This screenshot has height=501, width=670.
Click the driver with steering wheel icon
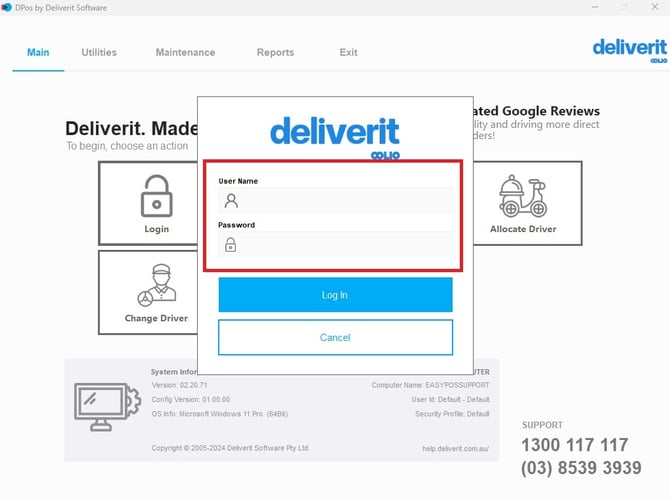(x=156, y=285)
